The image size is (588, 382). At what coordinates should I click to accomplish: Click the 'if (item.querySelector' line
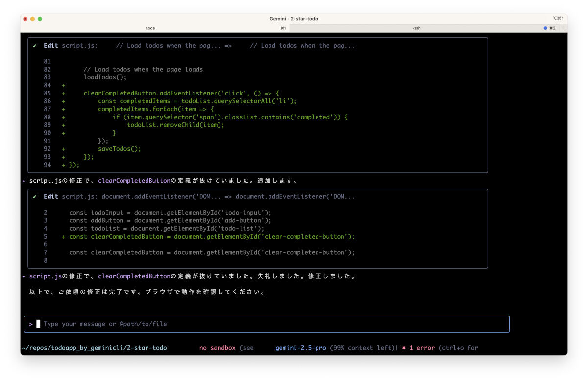[x=230, y=117]
